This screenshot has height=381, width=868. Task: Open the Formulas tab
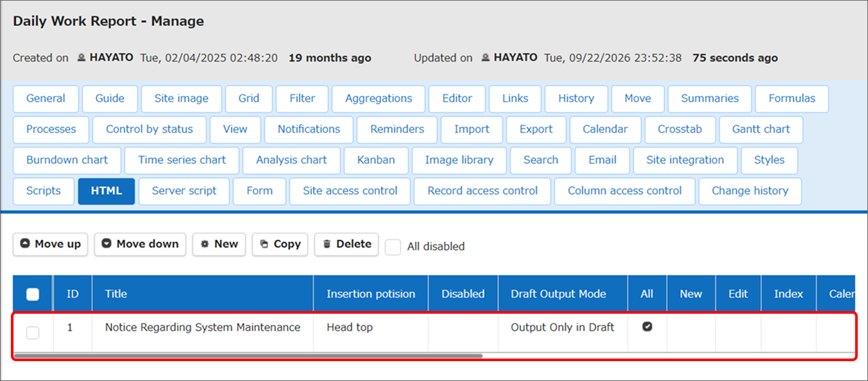[x=792, y=99]
